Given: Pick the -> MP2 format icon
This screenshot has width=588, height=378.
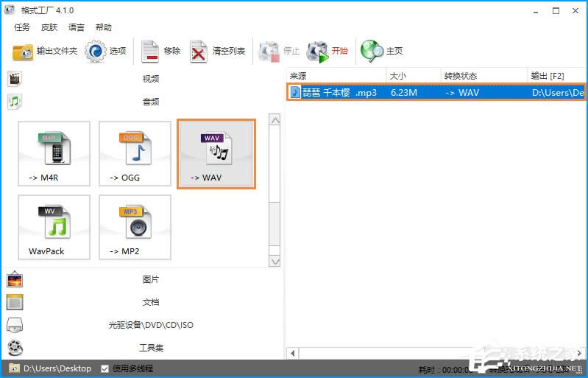Looking at the screenshot, I should pyautogui.click(x=135, y=228).
